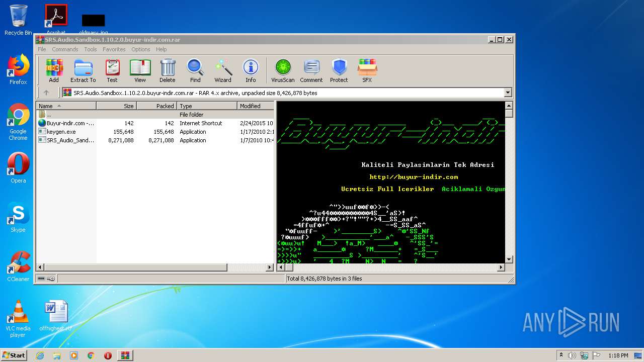This screenshot has width=644, height=362.
Task: Open the Comment tool
Action: [311, 70]
